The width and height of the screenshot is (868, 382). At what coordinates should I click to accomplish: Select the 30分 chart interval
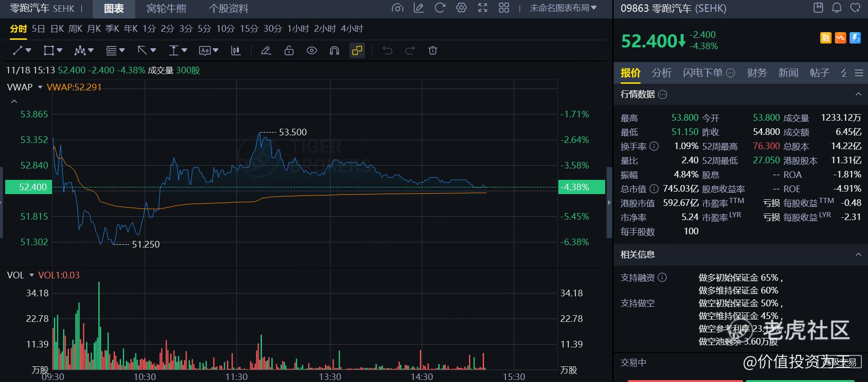click(272, 29)
